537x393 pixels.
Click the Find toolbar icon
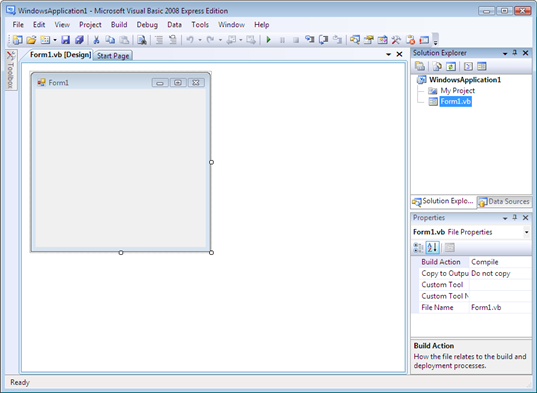click(142, 40)
